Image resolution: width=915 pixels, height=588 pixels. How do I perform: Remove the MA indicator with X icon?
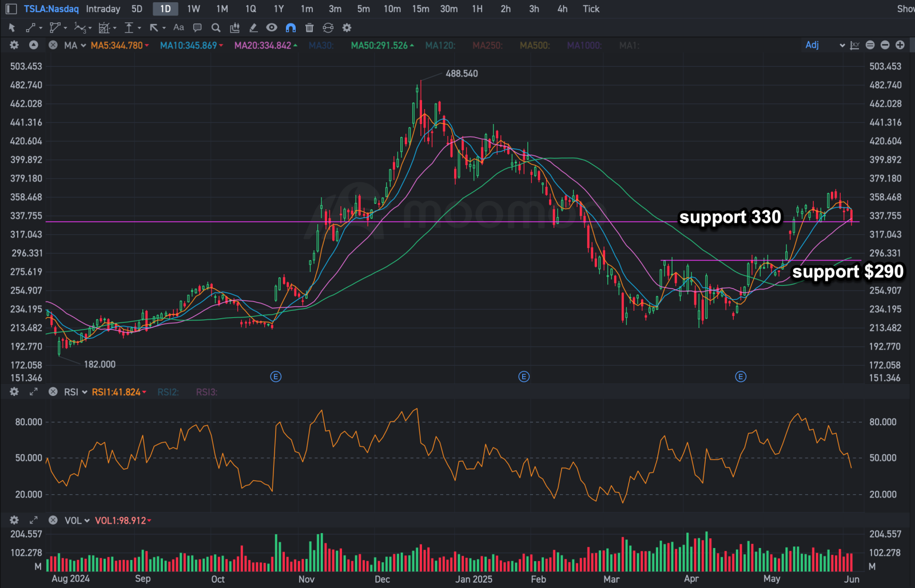click(53, 45)
